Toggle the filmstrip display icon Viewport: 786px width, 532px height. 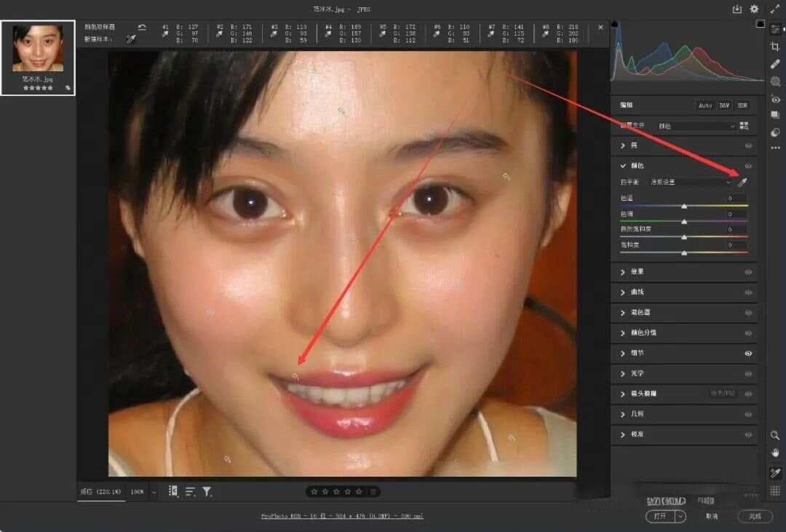[173, 491]
